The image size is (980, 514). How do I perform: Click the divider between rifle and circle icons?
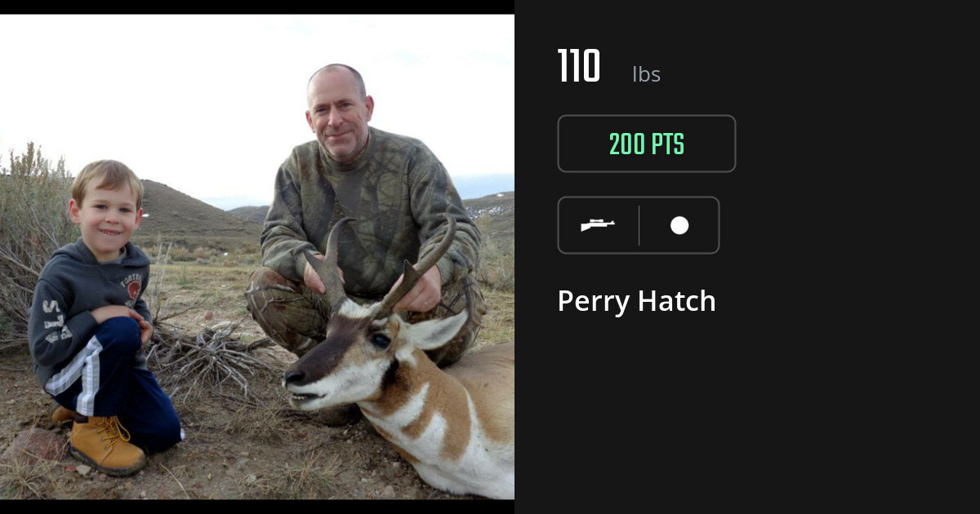tap(639, 225)
